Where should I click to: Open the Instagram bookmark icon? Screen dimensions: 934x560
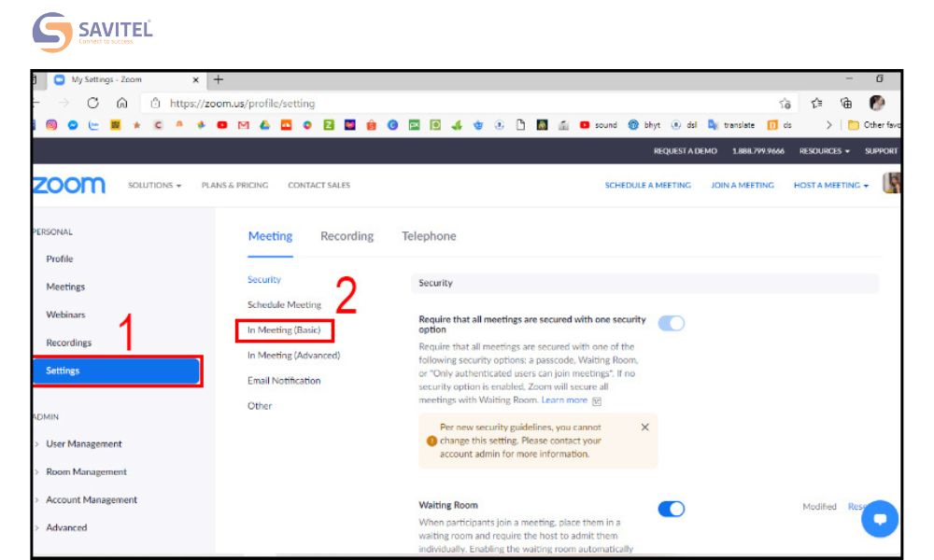pyautogui.click(x=51, y=125)
